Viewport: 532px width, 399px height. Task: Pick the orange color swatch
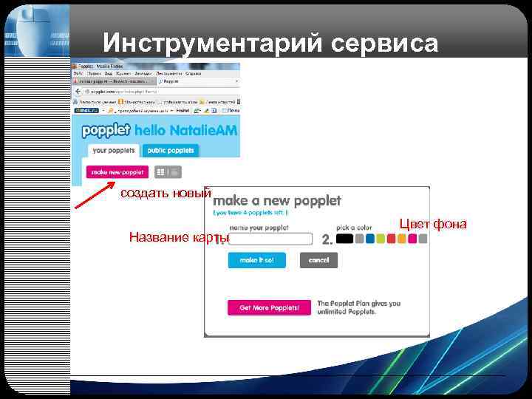(x=402, y=239)
